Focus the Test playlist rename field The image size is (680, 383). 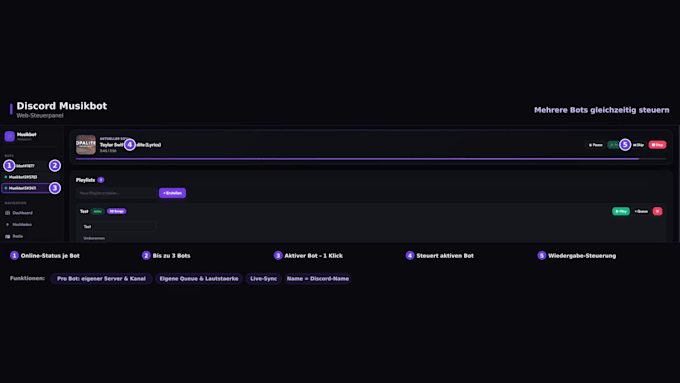coord(118,226)
